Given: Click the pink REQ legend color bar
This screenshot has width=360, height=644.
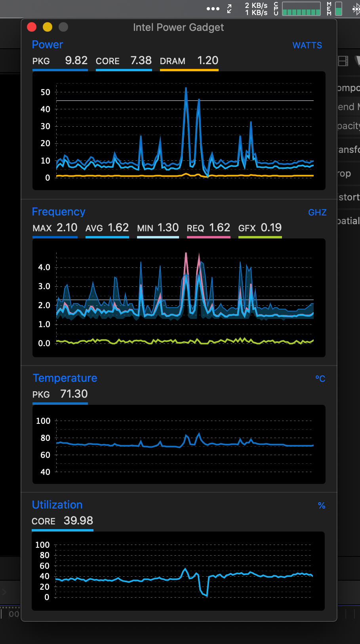Looking at the screenshot, I should (209, 237).
